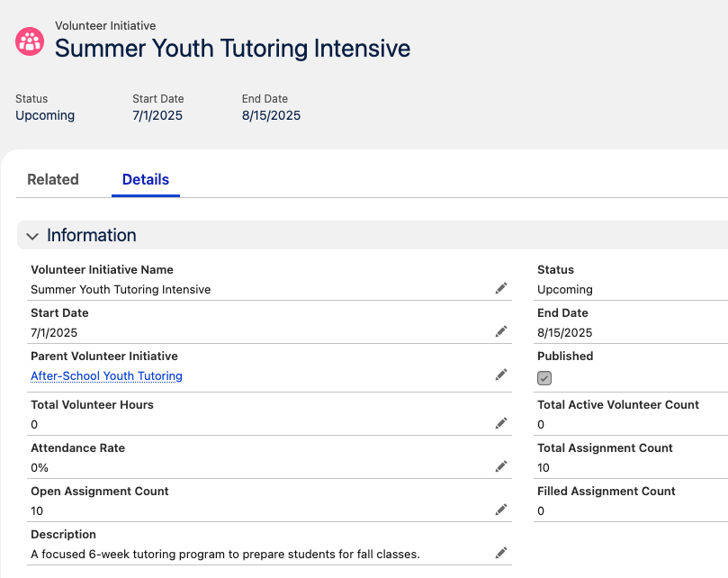Edit the Attendance Rate field
This screenshot has width=728, height=578.
[501, 466]
